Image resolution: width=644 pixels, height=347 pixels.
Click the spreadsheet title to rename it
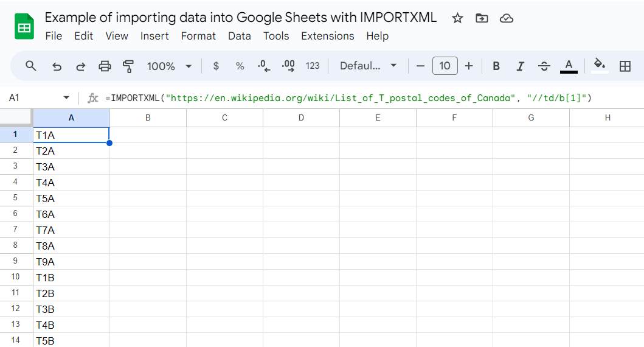point(241,18)
